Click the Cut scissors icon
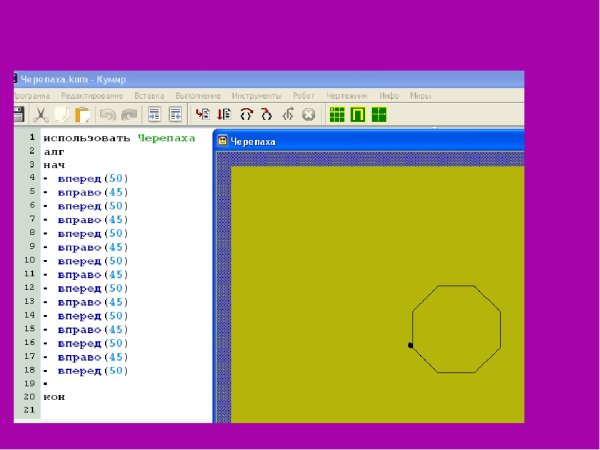 [x=42, y=114]
